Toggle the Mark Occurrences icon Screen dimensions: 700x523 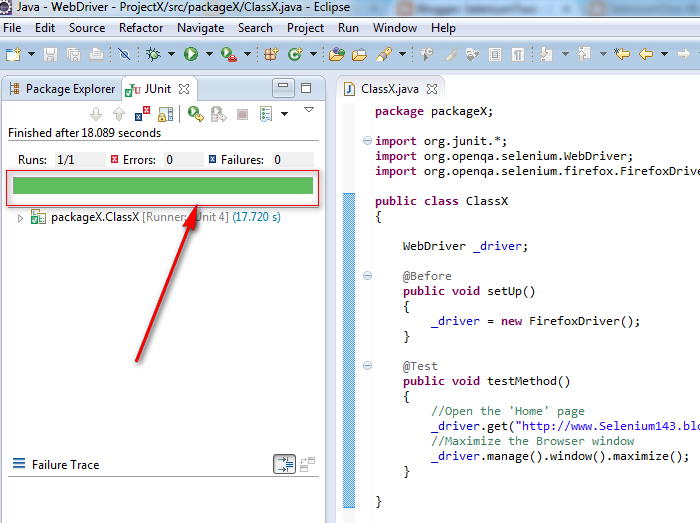(x=450, y=54)
